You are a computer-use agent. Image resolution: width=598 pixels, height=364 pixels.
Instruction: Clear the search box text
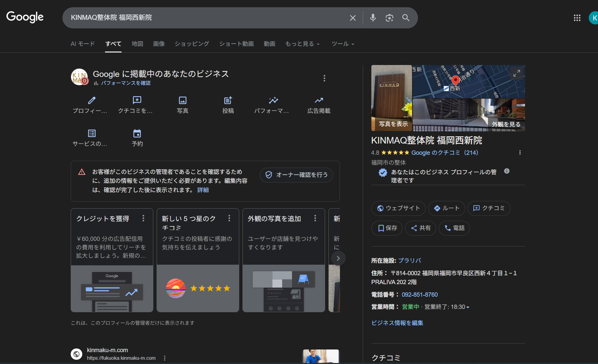353,18
